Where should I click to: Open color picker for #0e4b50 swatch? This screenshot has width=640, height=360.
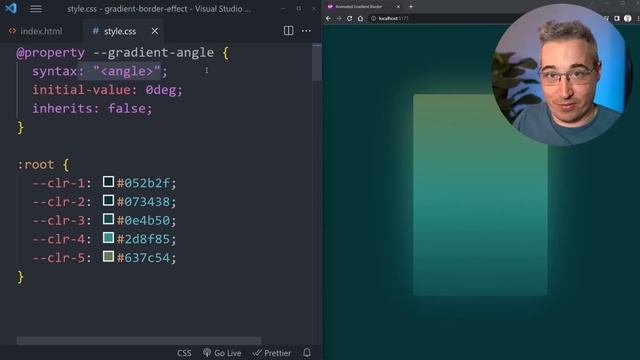tap(108, 219)
